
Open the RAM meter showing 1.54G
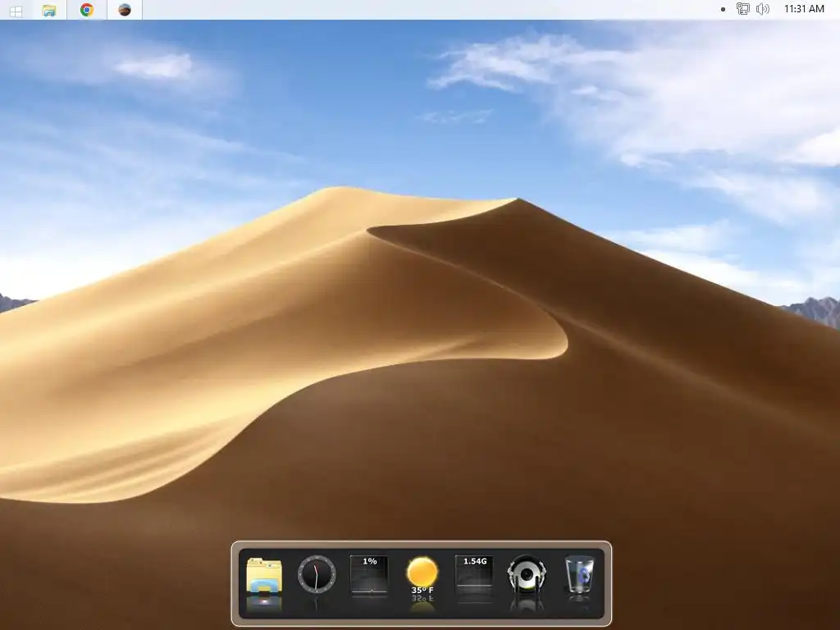[474, 575]
